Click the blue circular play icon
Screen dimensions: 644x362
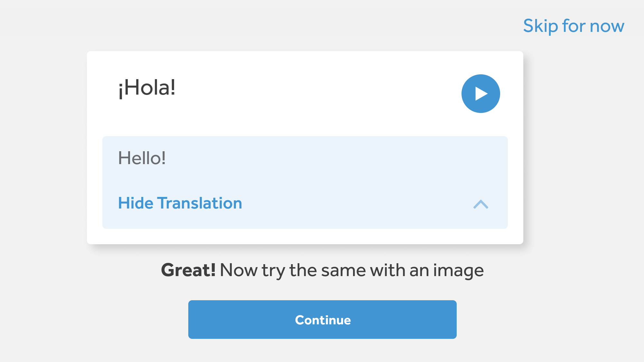[x=481, y=94]
